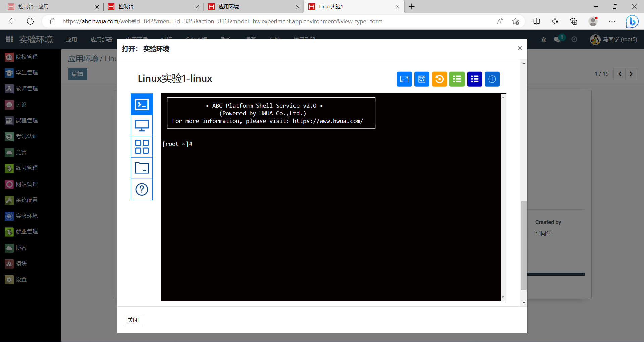Click the code window icon button
Viewport: 644px width, 342px height.
(x=422, y=79)
